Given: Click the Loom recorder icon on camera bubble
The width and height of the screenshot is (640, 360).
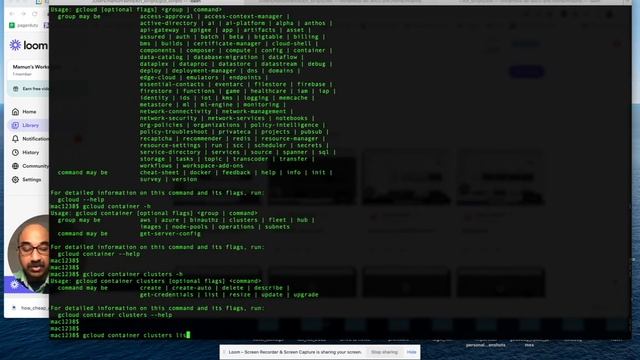Looking at the screenshot, I should [x=15, y=284].
